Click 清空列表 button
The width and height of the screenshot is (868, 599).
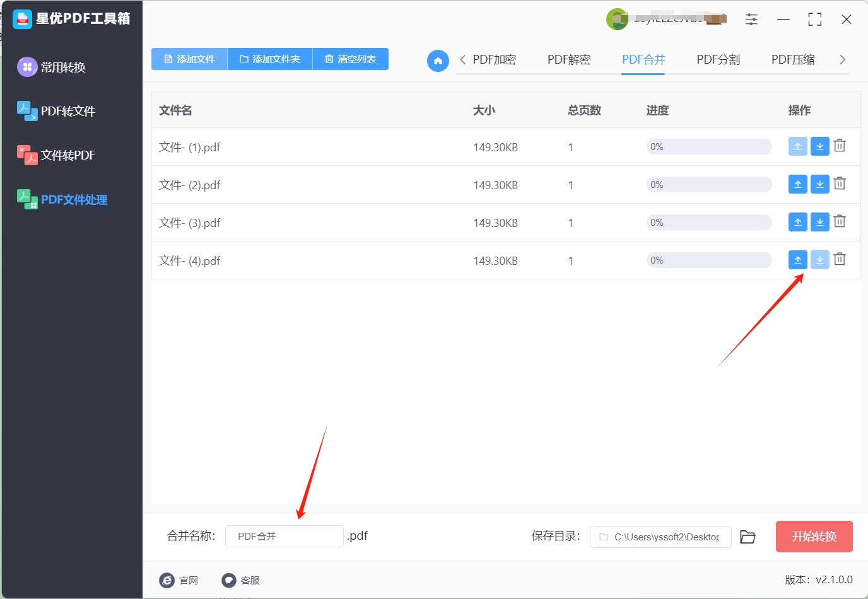(x=351, y=59)
